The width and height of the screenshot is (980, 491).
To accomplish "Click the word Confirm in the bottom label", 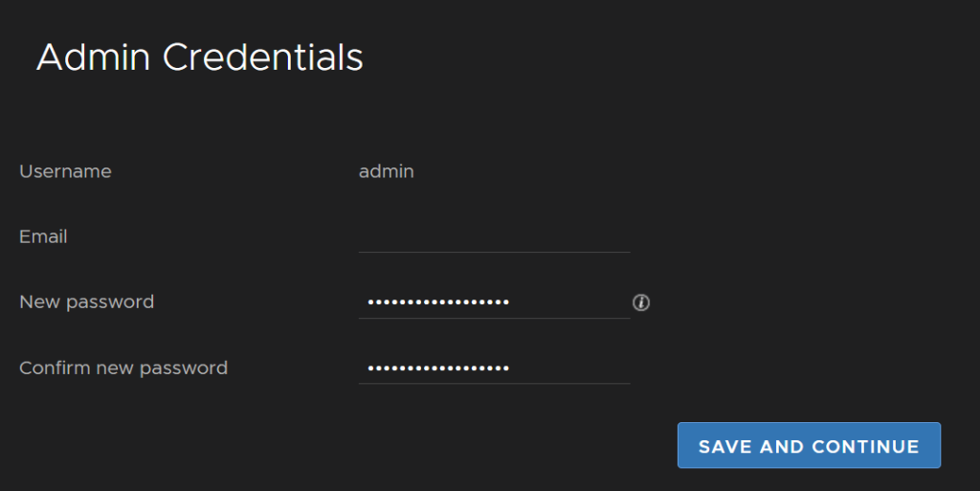I will tap(55, 368).
